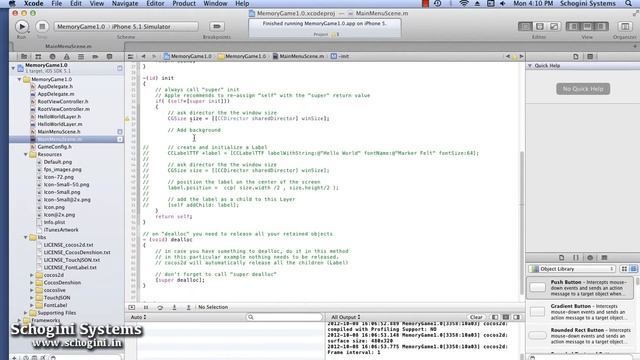Show the Debug navigator
The image size is (640, 360).
(x=81, y=57)
